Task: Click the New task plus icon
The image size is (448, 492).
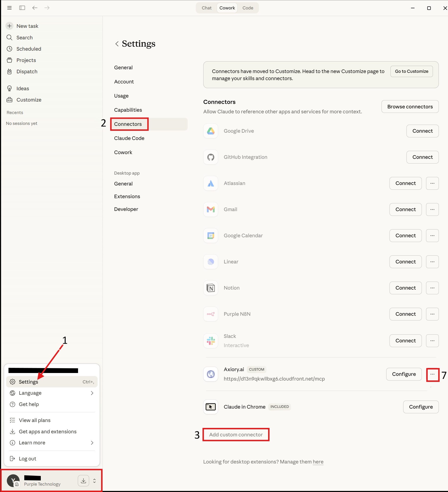Action: coord(9,26)
